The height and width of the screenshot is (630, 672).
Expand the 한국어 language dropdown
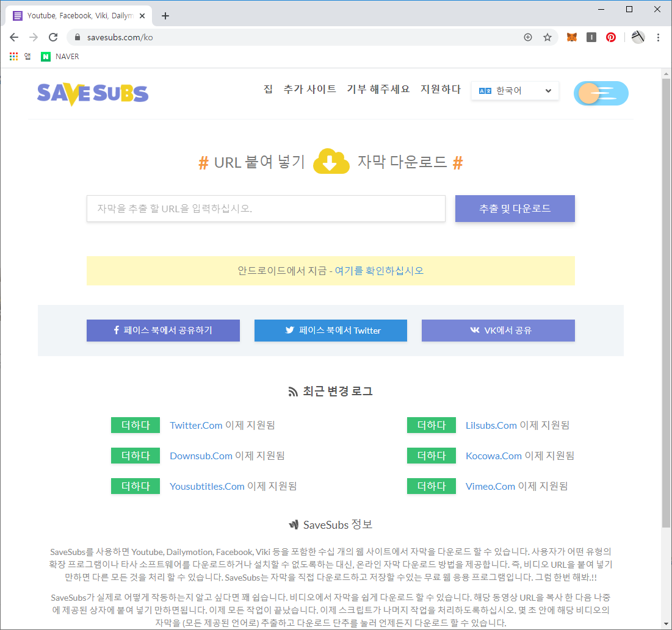(515, 91)
